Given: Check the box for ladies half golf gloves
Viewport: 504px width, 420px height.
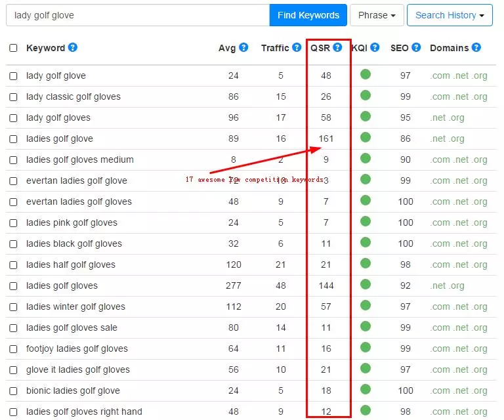Looking at the screenshot, I should (13, 265).
